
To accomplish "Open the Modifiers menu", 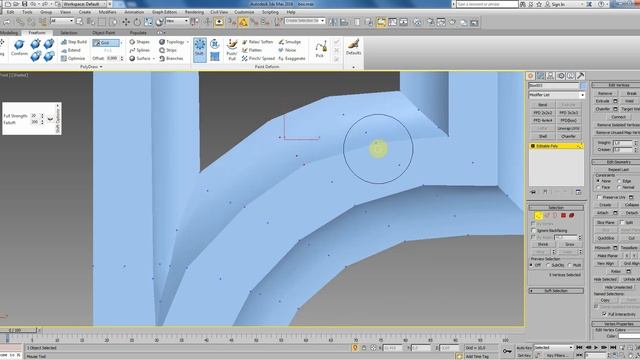I will 107,12.
